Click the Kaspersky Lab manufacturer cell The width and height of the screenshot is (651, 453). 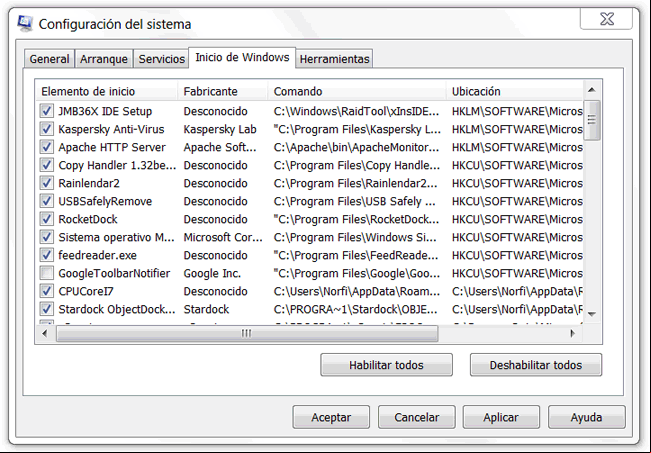(220, 130)
